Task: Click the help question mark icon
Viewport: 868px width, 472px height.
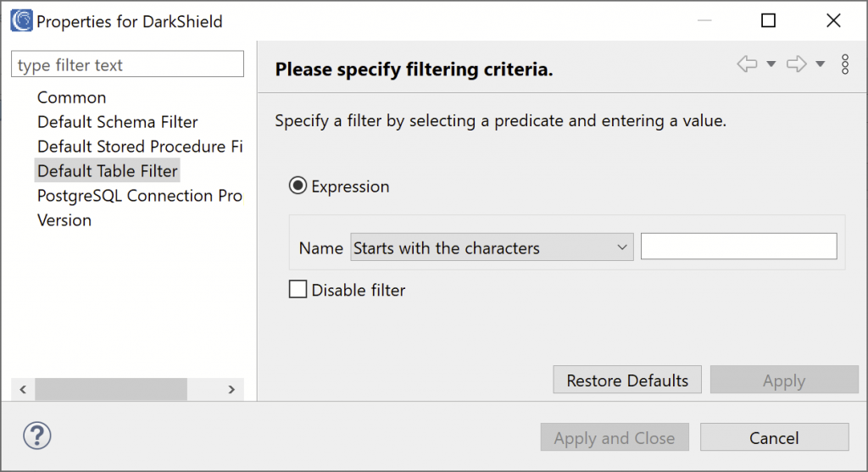Action: pos(37,436)
